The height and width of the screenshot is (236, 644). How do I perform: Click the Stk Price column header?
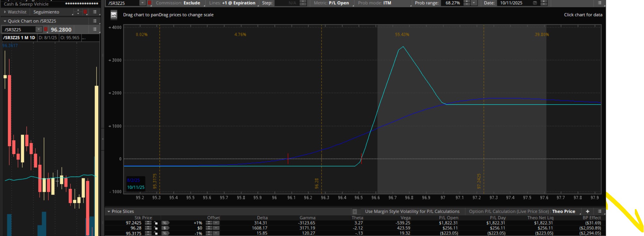click(143, 218)
